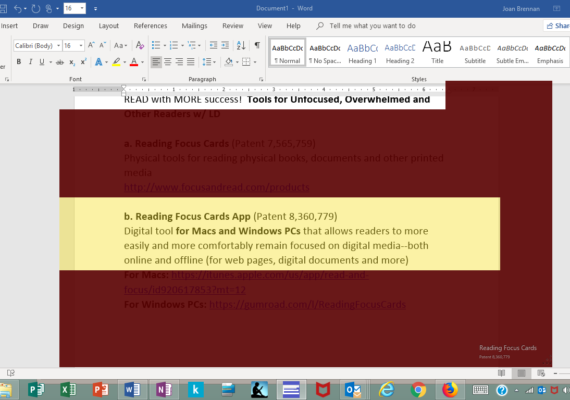Image resolution: width=570 pixels, height=400 pixels.
Task: Click the font size box in title bar
Action: (75, 8)
